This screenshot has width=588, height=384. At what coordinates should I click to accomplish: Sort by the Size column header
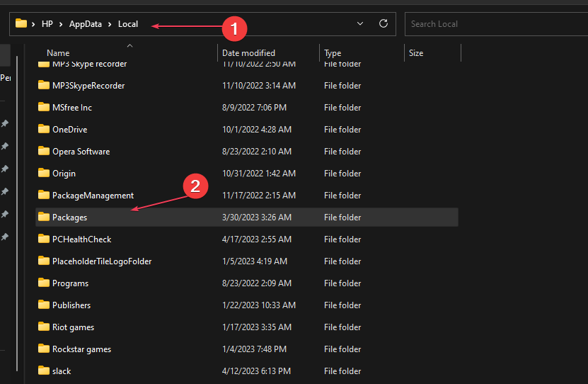point(416,53)
